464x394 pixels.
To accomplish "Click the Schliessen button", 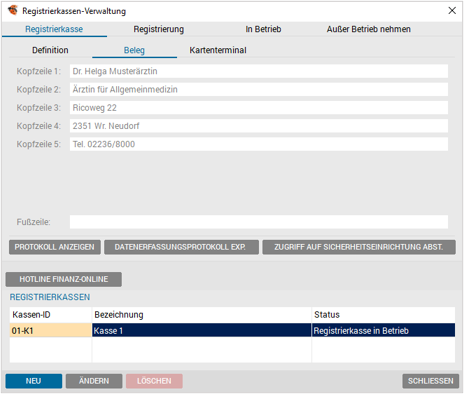I will point(431,381).
